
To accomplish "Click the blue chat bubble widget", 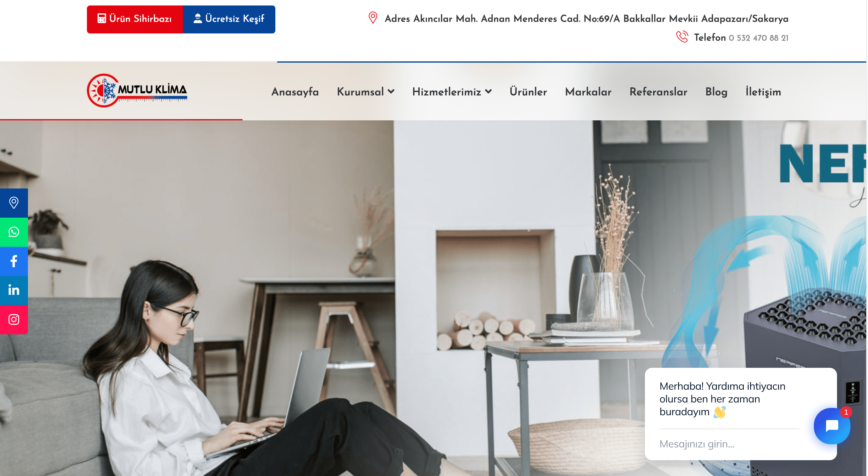I will 832,426.
